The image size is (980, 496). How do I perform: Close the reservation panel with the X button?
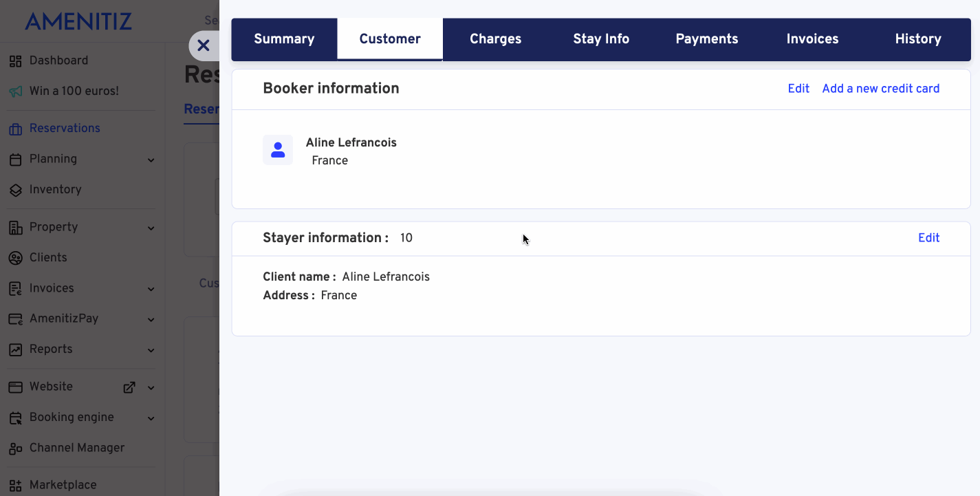tap(203, 45)
